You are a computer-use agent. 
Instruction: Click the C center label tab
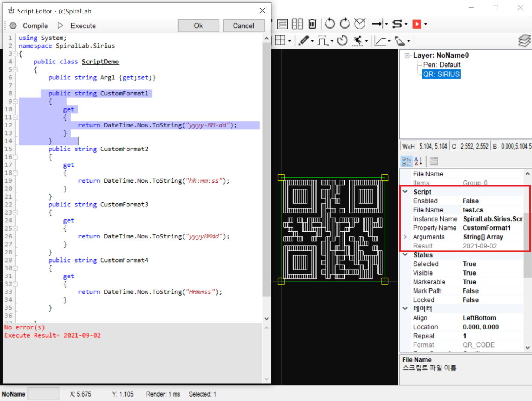[454, 146]
